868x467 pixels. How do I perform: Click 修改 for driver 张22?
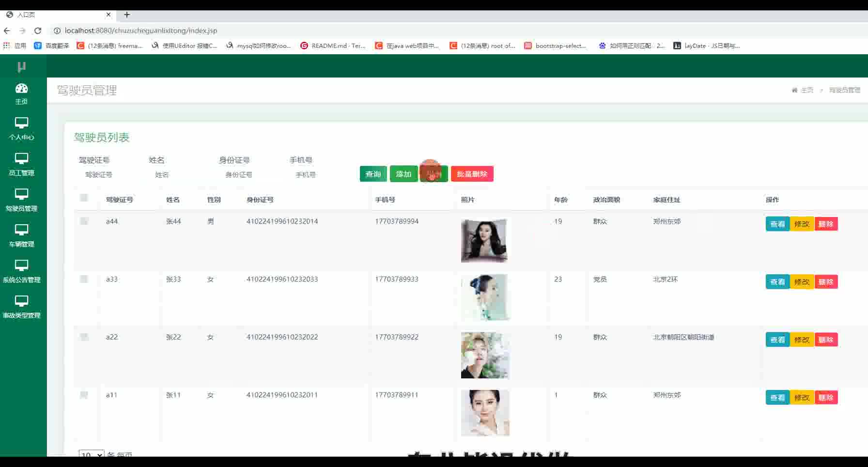(x=802, y=340)
